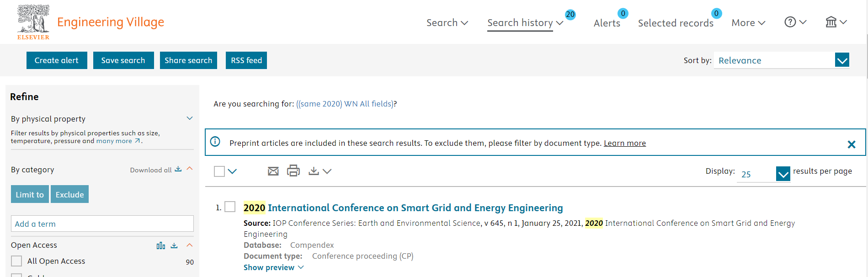
Task: Click the 'Compendex' database value
Action: click(312, 245)
